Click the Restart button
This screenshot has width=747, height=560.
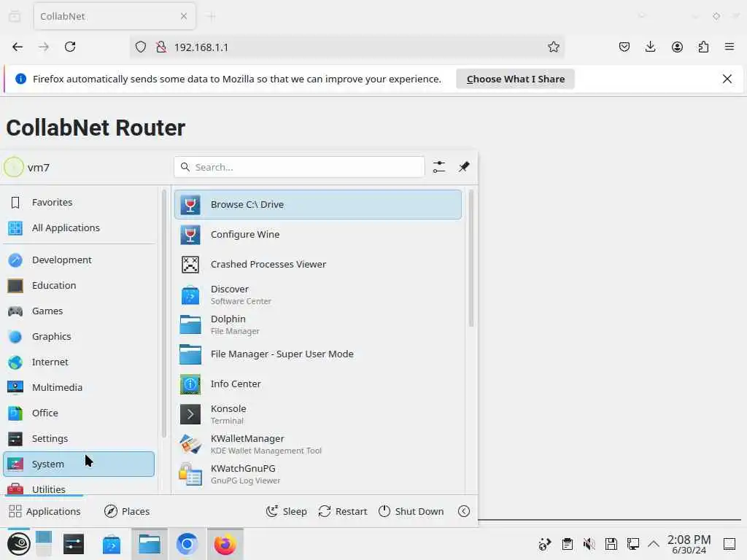pyautogui.click(x=343, y=511)
